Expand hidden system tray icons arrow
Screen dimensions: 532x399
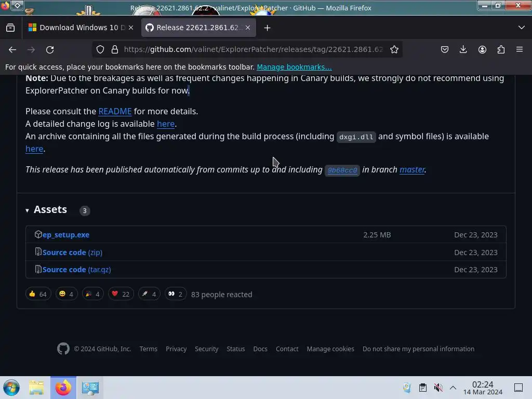(x=453, y=388)
